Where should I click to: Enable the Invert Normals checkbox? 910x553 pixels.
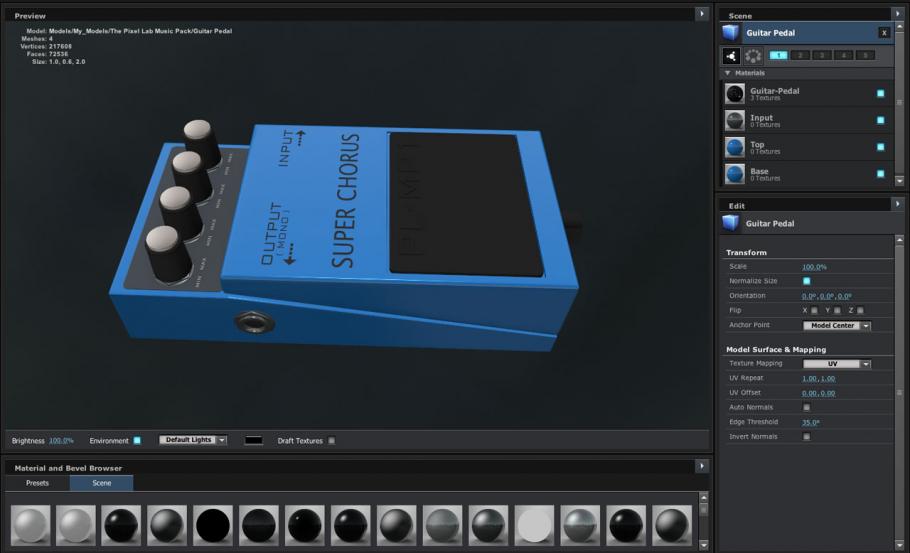click(806, 437)
